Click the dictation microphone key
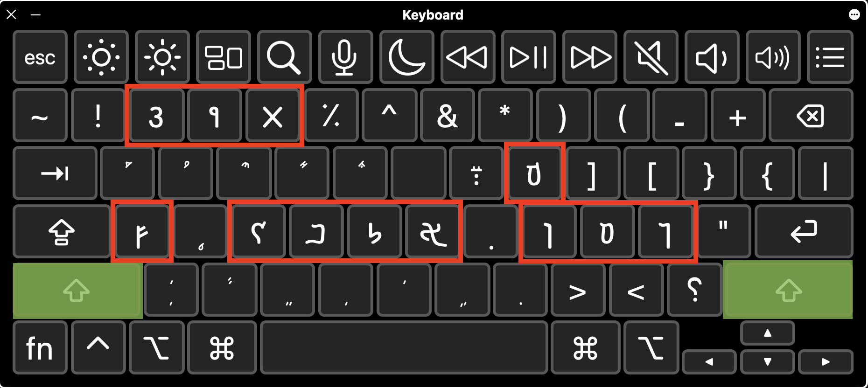The height and width of the screenshot is (388, 868). pos(346,57)
